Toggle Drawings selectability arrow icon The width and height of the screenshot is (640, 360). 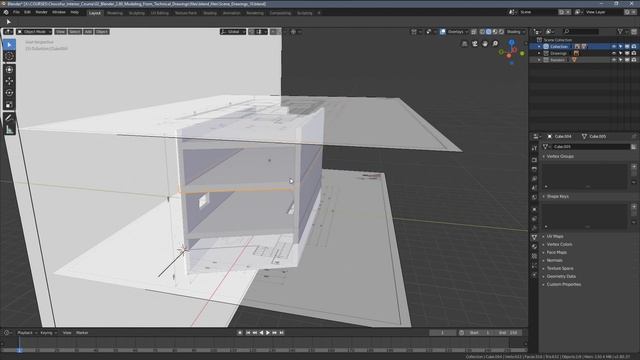click(x=620, y=53)
